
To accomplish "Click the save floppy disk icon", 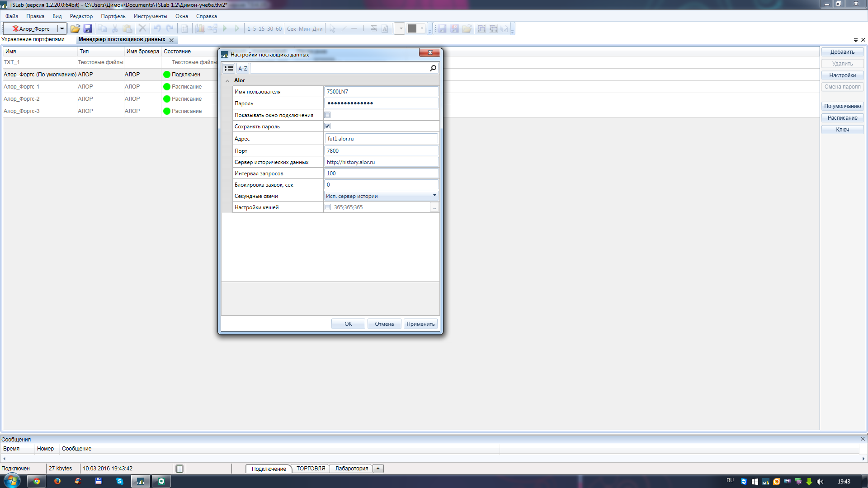I will click(x=88, y=28).
